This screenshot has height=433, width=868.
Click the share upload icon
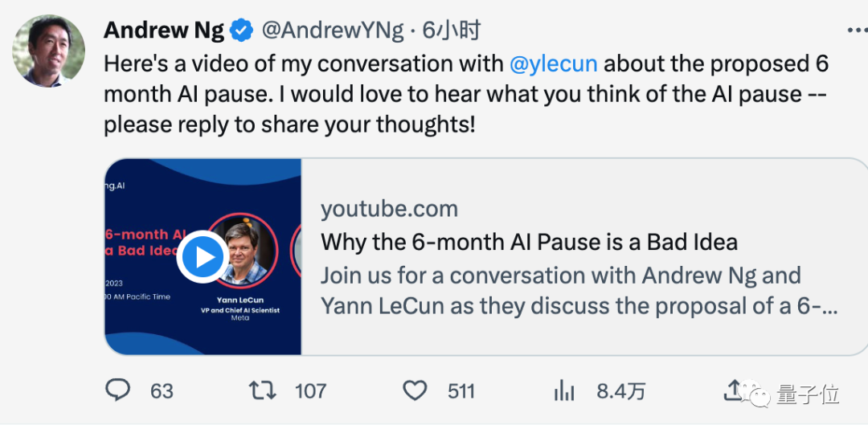(733, 390)
